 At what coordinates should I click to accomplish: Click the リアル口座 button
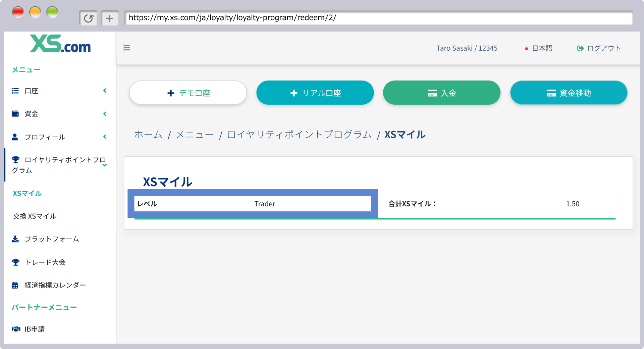315,93
